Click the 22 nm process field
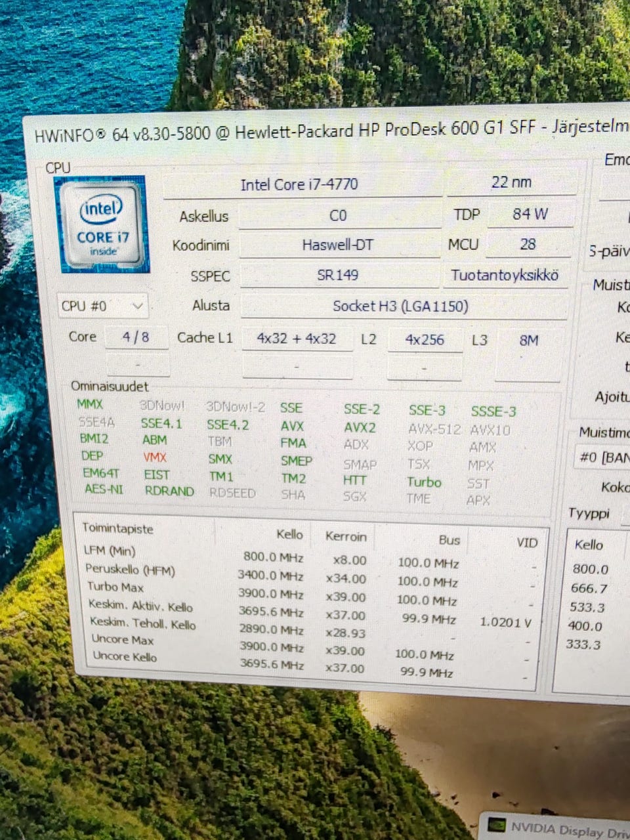The height and width of the screenshot is (840, 630). (x=511, y=182)
